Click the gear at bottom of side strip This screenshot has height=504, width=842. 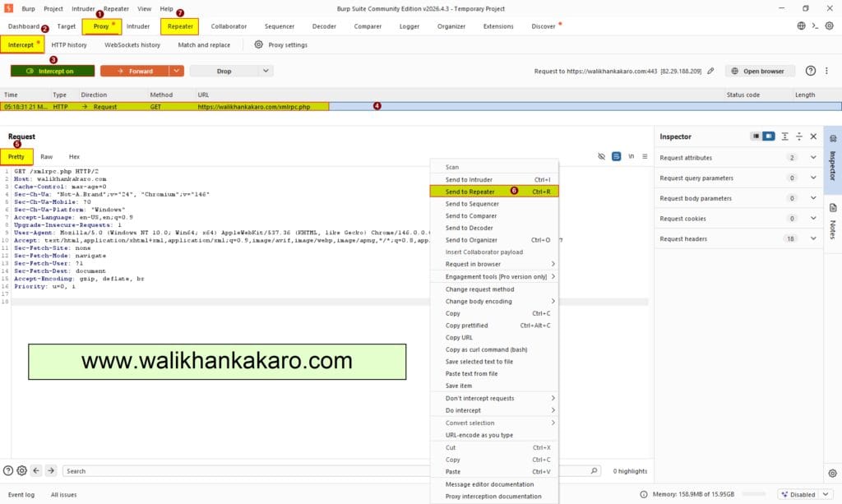(x=832, y=474)
